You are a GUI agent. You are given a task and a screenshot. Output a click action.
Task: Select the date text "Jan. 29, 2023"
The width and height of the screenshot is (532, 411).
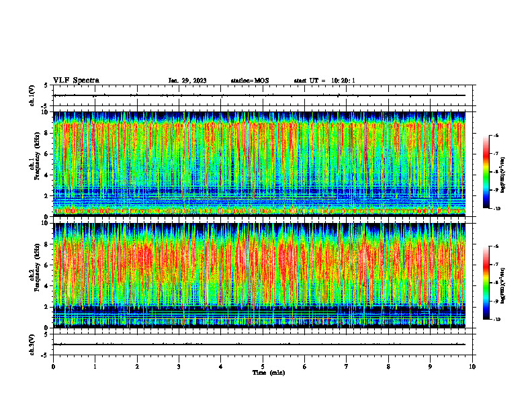coord(187,81)
